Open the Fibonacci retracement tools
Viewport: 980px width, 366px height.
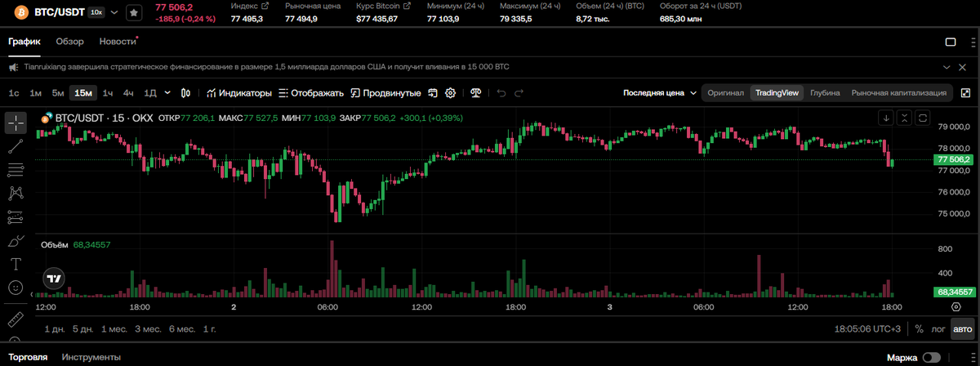[x=16, y=170]
